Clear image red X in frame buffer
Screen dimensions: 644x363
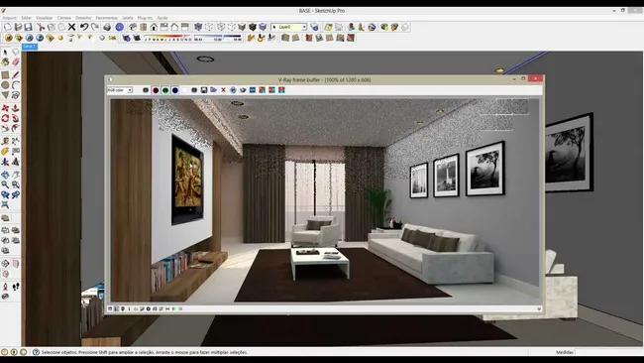coord(224,90)
